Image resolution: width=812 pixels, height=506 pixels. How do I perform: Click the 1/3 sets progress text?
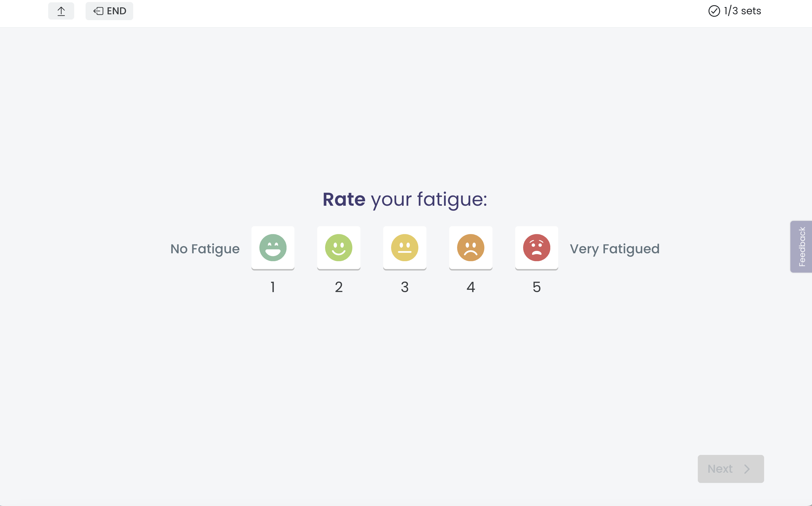[x=742, y=11]
